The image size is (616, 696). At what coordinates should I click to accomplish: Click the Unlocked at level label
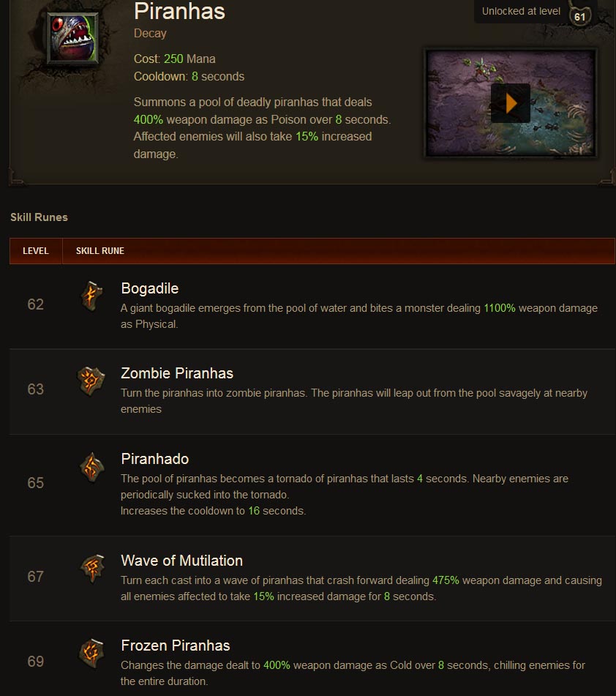tap(521, 11)
